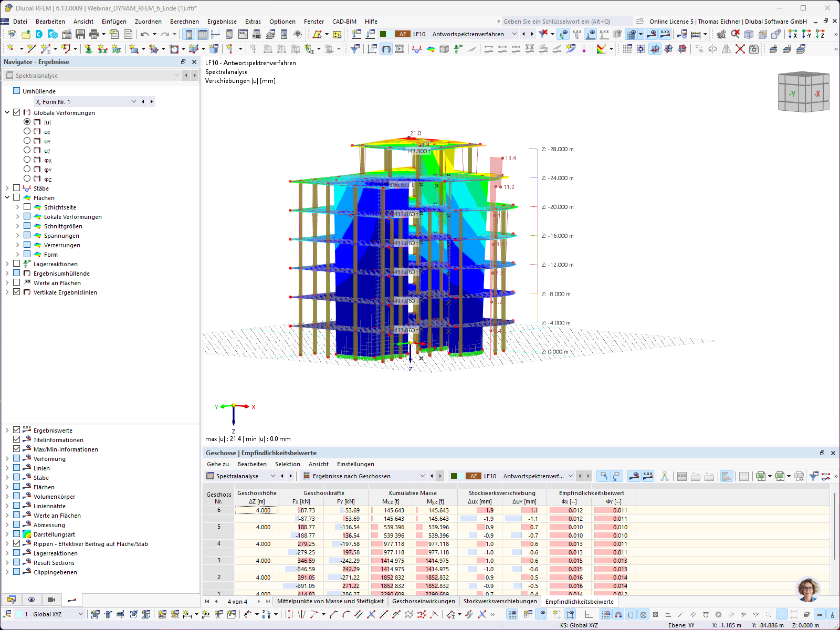Click the nodal support icon
The width and height of the screenshot is (840, 630).
point(88,49)
